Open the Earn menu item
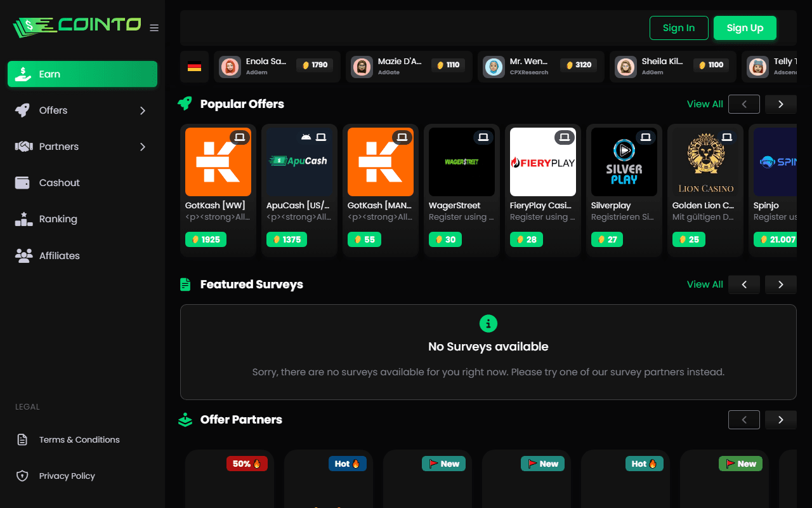This screenshot has width=812, height=508. coord(82,74)
